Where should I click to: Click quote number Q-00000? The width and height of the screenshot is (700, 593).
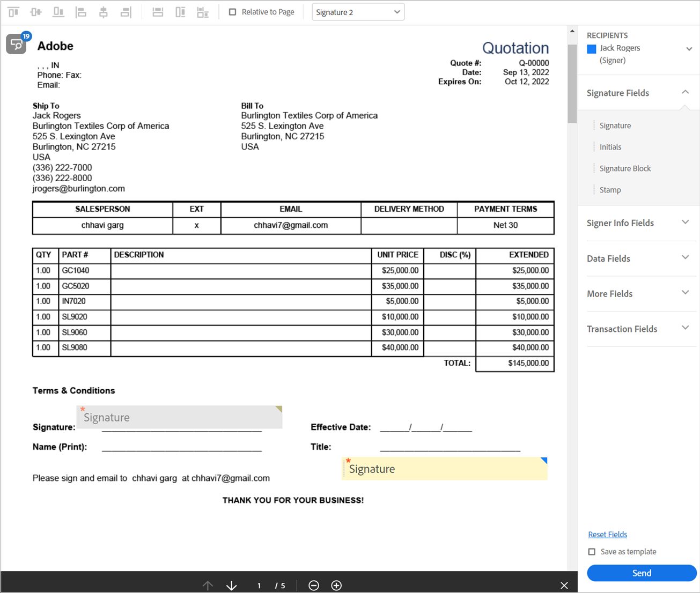534,63
